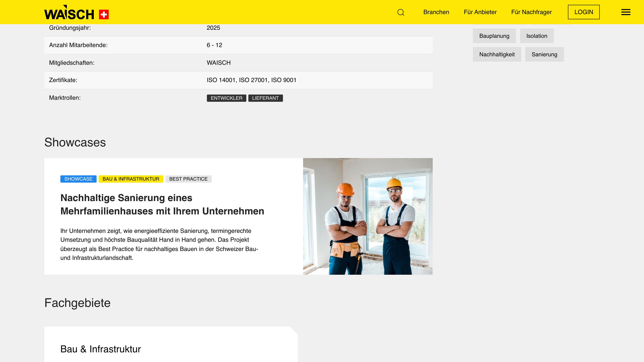This screenshot has width=644, height=362.
Task: Select the Nachhaltigkeit tag
Action: point(497,54)
